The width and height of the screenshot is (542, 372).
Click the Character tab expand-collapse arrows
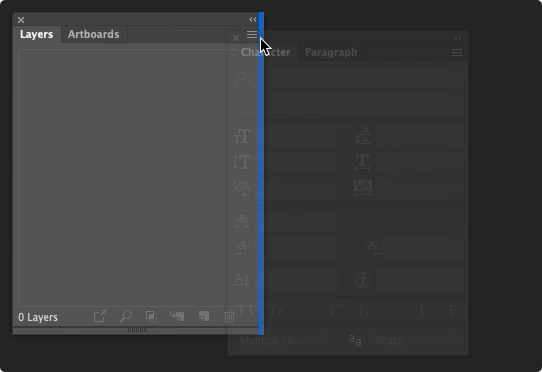[x=234, y=53]
